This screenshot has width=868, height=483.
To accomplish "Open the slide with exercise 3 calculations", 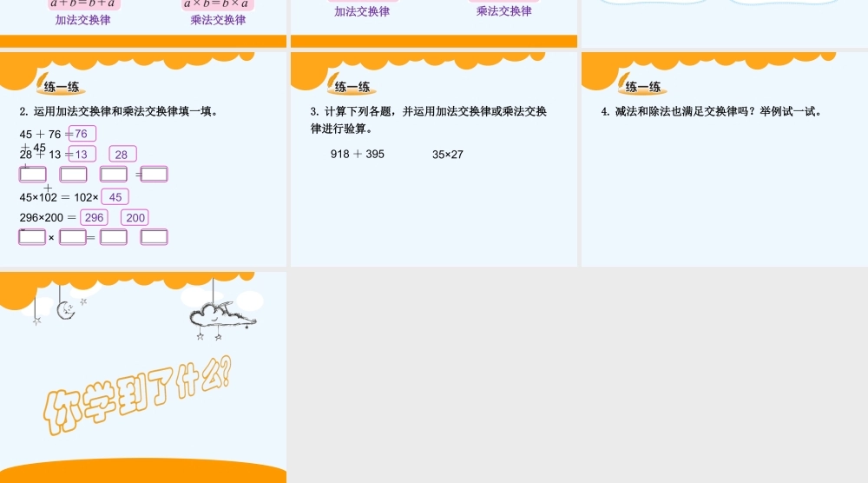I will point(433,159).
